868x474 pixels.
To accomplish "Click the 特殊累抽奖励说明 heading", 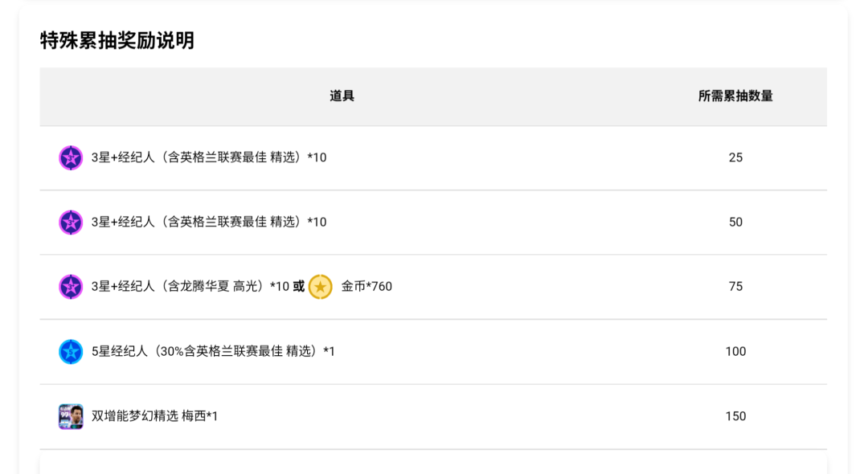I will coord(117,40).
